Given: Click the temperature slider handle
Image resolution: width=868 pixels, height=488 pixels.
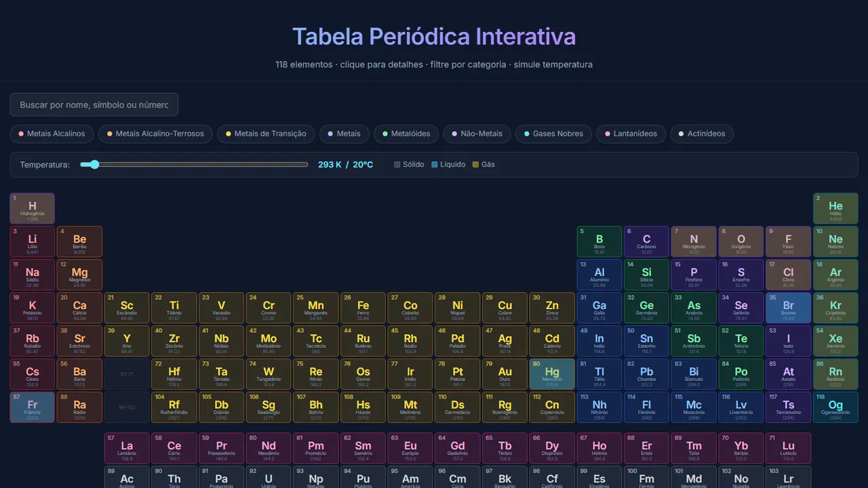Looking at the screenshot, I should [x=94, y=165].
